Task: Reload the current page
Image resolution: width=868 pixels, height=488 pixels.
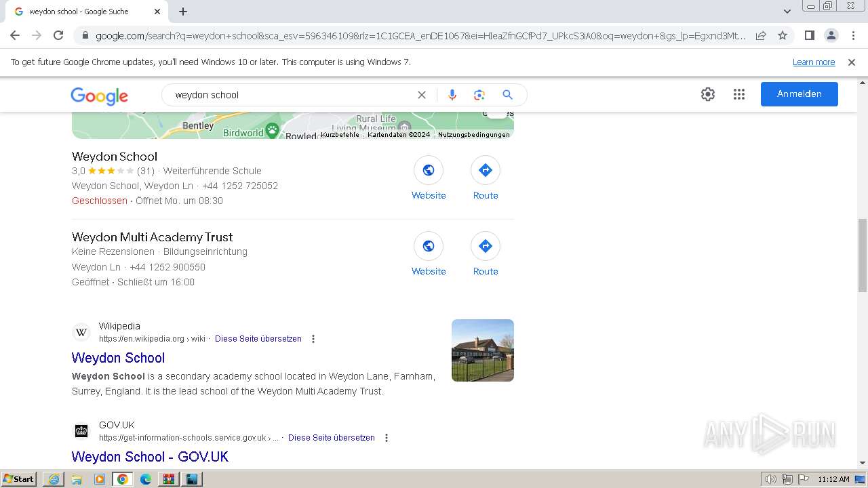Action: click(58, 35)
